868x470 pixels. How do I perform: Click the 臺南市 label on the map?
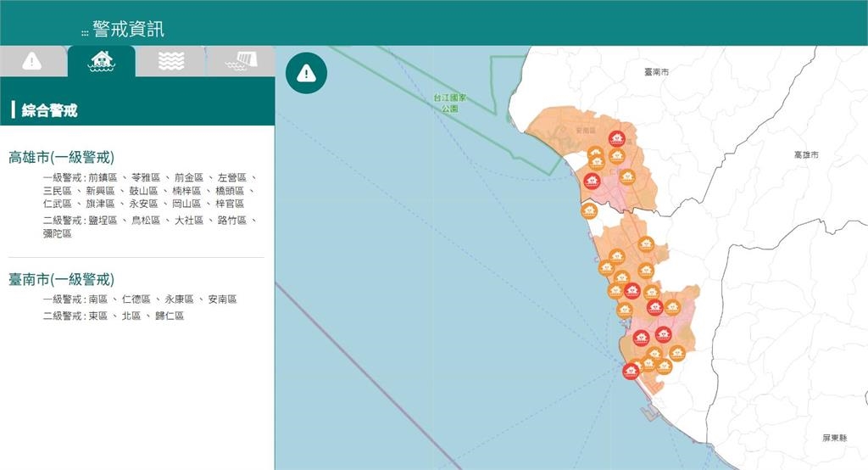[657, 72]
